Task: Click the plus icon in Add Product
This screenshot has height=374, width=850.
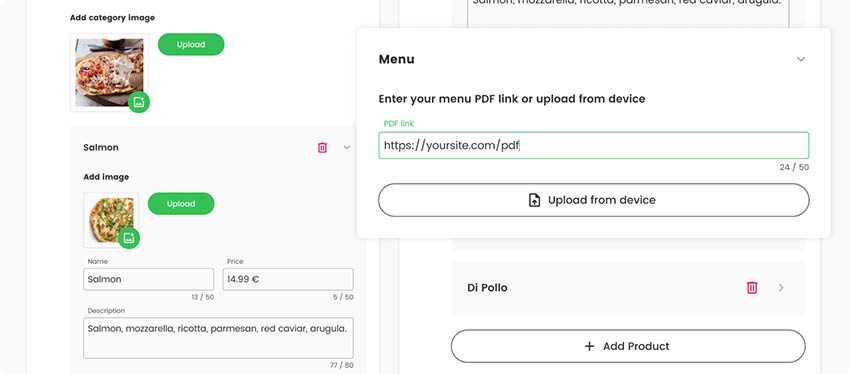Action: pos(589,346)
